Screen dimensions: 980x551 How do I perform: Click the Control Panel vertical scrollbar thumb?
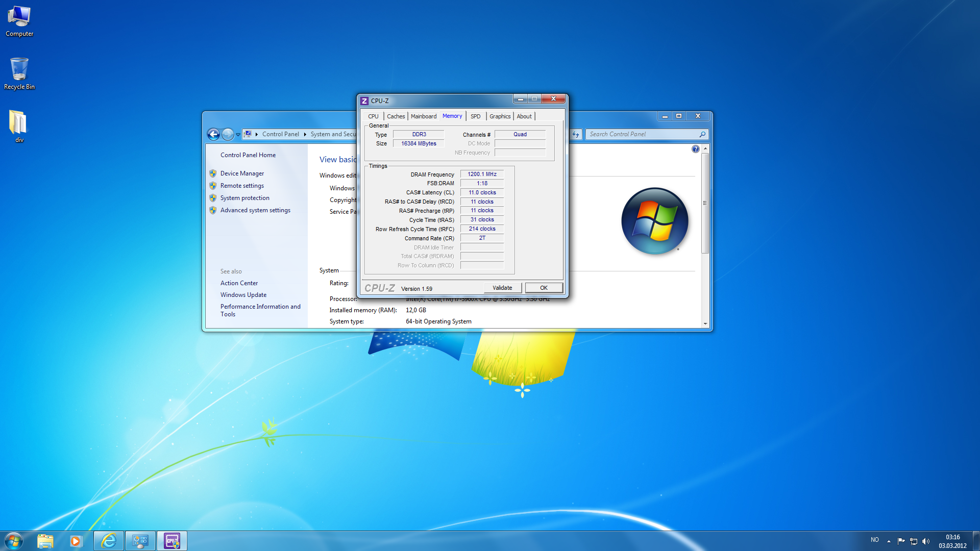[x=705, y=203]
